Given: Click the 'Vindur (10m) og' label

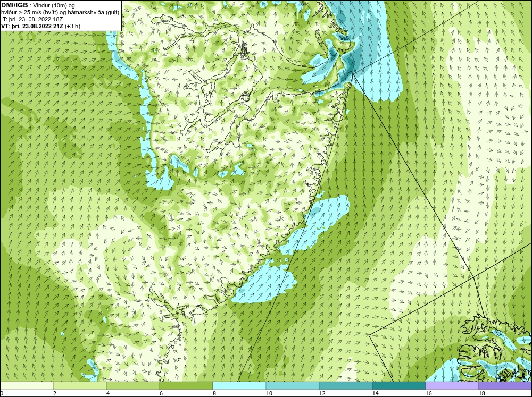Looking at the screenshot, I should coord(55,5).
